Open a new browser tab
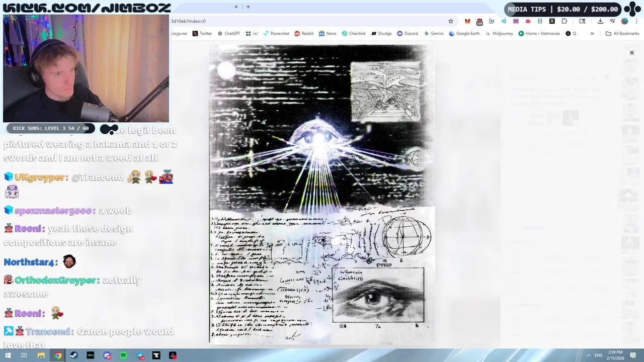The width and height of the screenshot is (644, 362). pyautogui.click(x=248, y=7)
